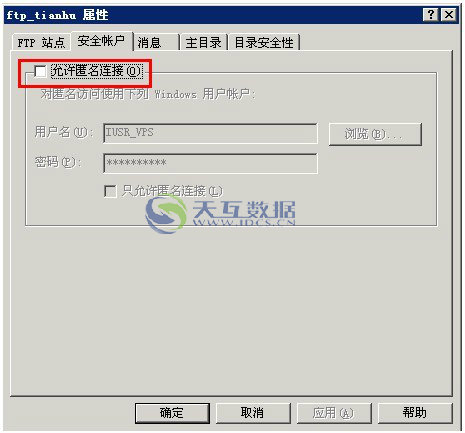Cancel with the 取消 button
465x433 pixels.
(253, 413)
